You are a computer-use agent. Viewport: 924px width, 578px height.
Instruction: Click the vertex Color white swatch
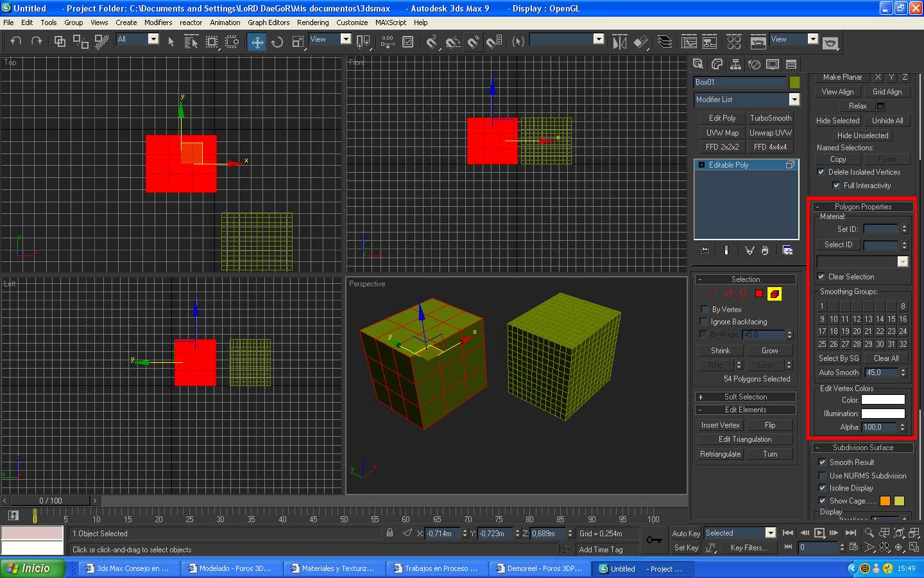883,399
